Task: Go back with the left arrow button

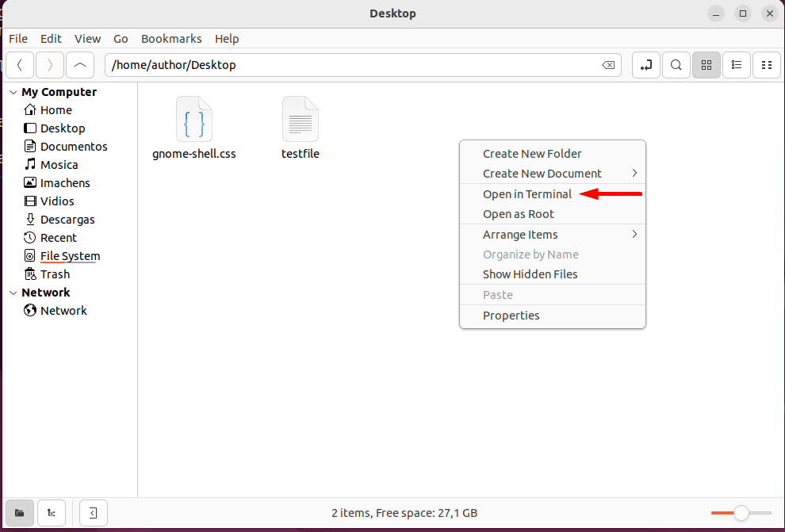Action: pos(20,65)
